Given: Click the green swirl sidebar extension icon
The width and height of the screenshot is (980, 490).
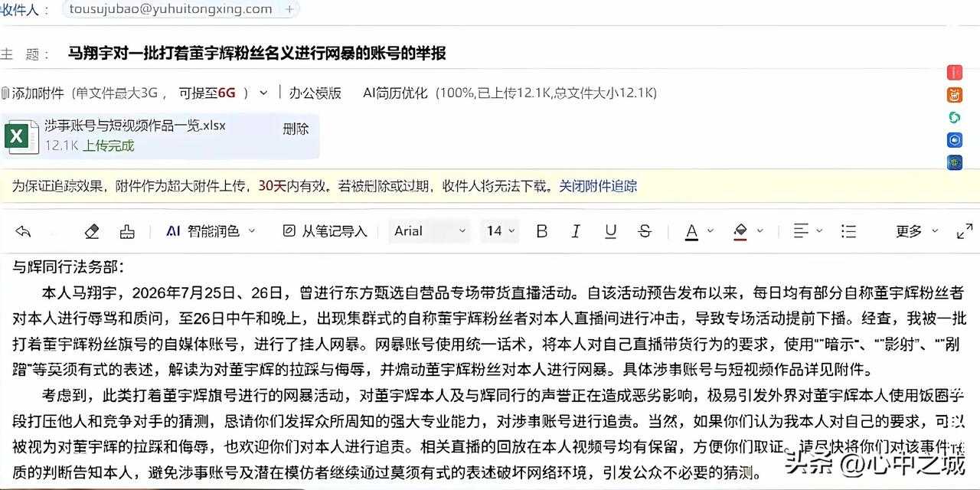Looking at the screenshot, I should point(955,117).
